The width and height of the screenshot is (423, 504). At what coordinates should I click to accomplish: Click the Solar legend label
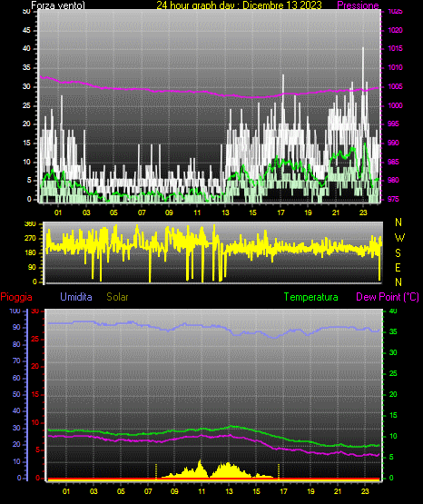[117, 297]
